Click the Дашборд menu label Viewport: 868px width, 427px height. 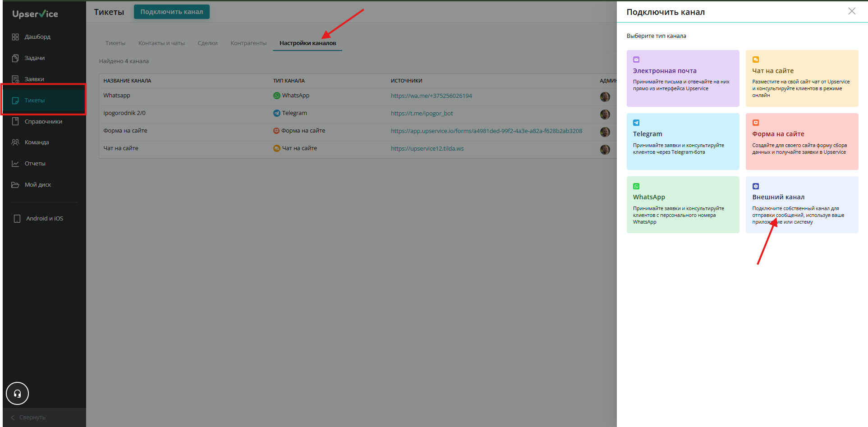(x=37, y=37)
